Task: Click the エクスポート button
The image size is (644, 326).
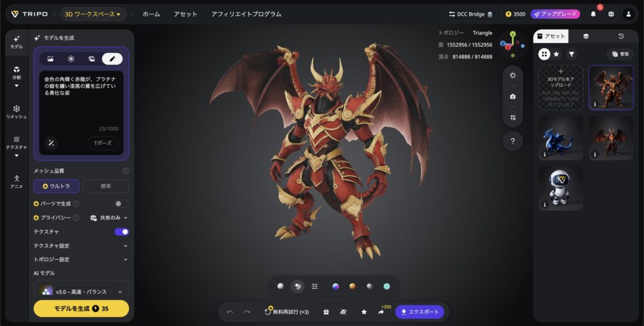Action: 419,312
